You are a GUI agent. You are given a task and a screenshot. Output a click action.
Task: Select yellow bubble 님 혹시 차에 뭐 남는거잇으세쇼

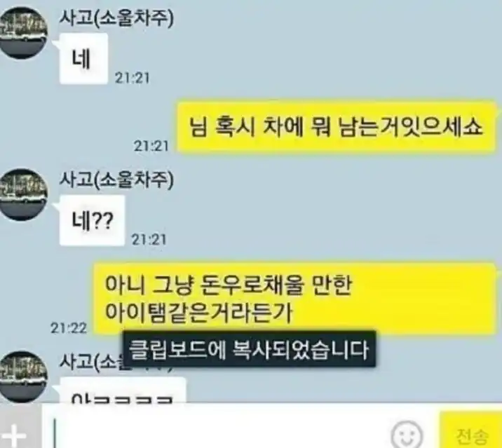[x=336, y=127]
